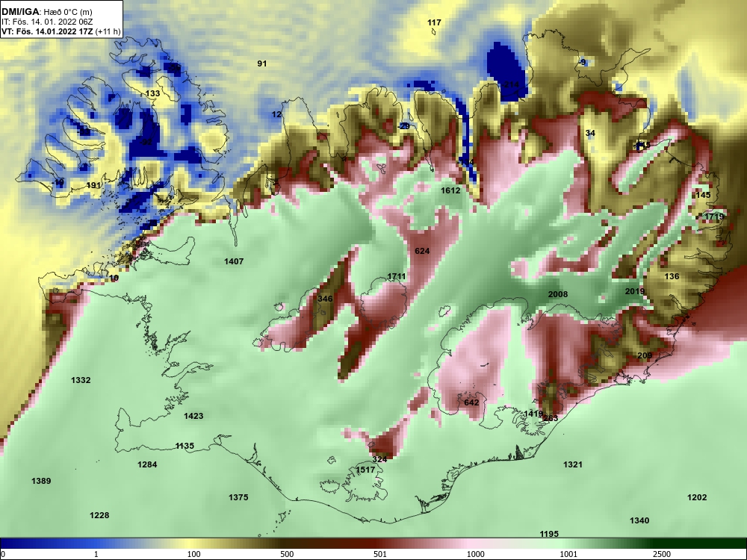Click the map value 1135
Viewport: 747px width, 560px height.
(x=185, y=447)
